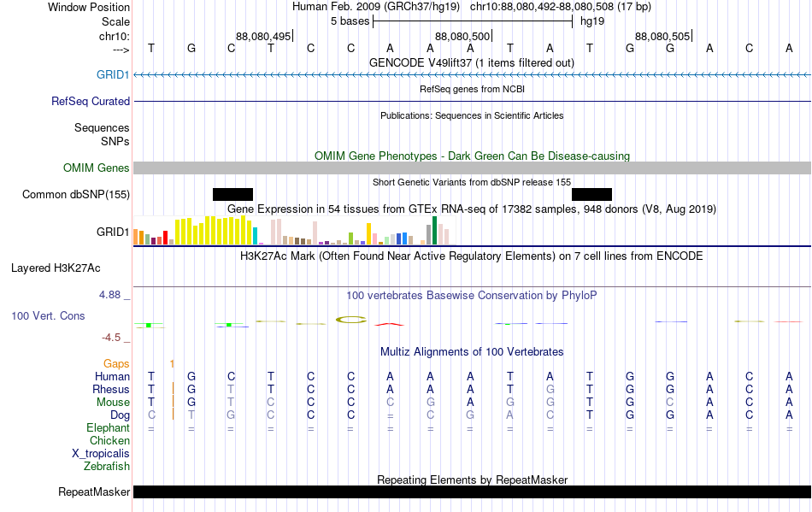Click the second Common dbSNP variant block

pyautogui.click(x=591, y=195)
